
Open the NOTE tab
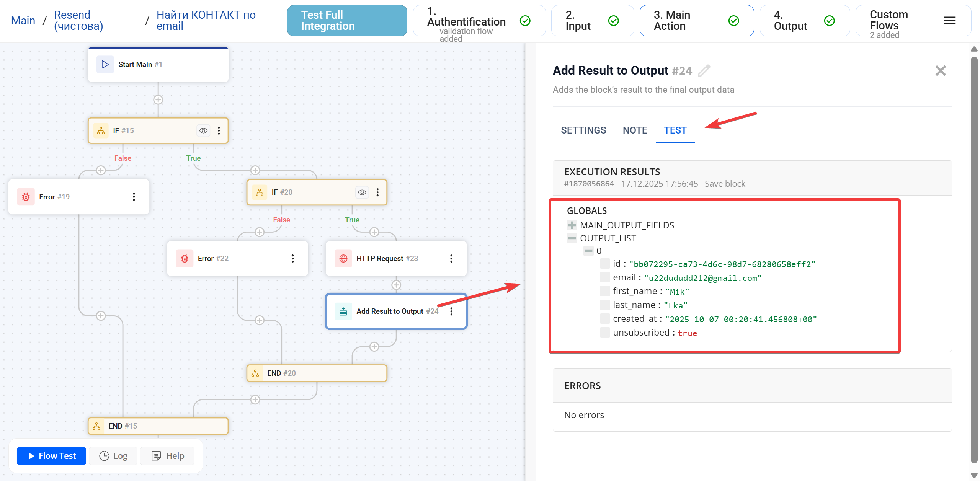(635, 130)
